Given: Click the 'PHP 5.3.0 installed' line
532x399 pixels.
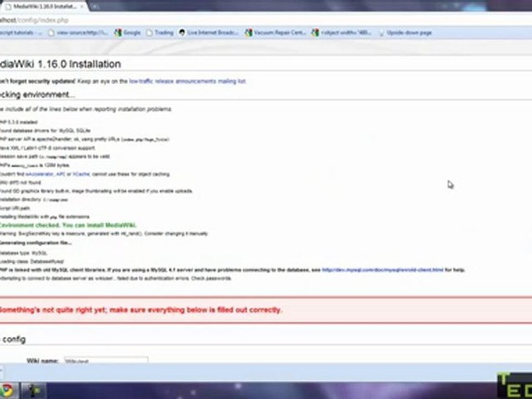Looking at the screenshot, I should point(19,122).
